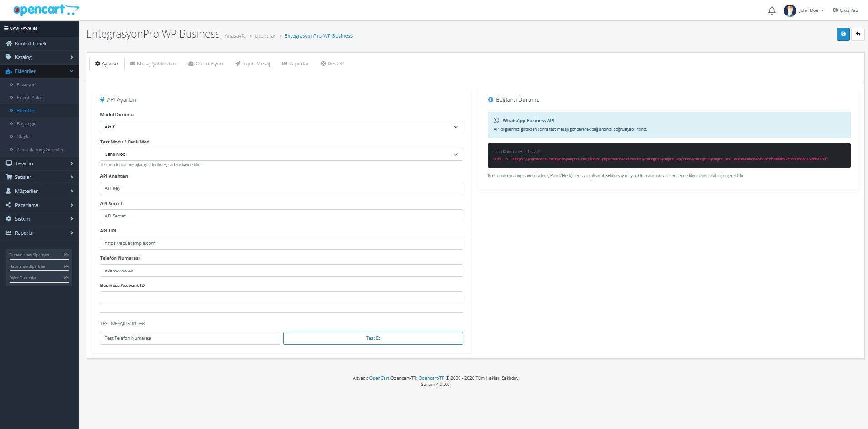Open the Test Modu / Canlı Mod dropdown
Image resolution: width=868 pixels, height=429 pixels.
(x=281, y=154)
